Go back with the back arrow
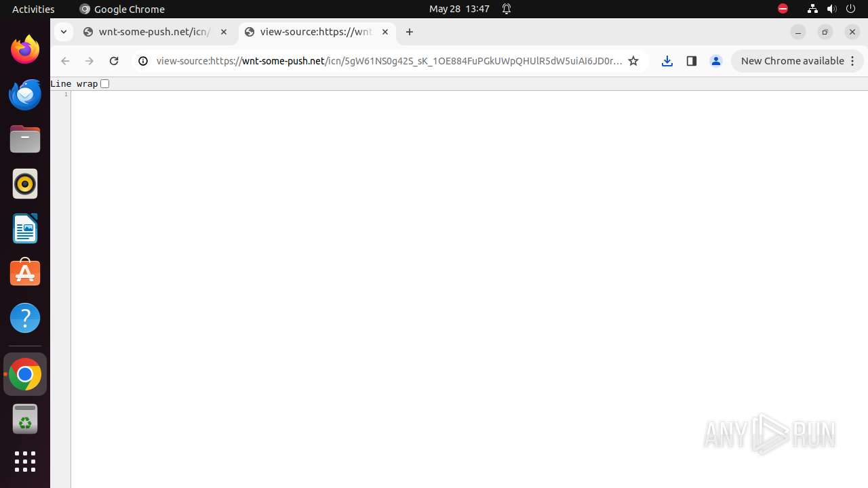 click(x=65, y=61)
